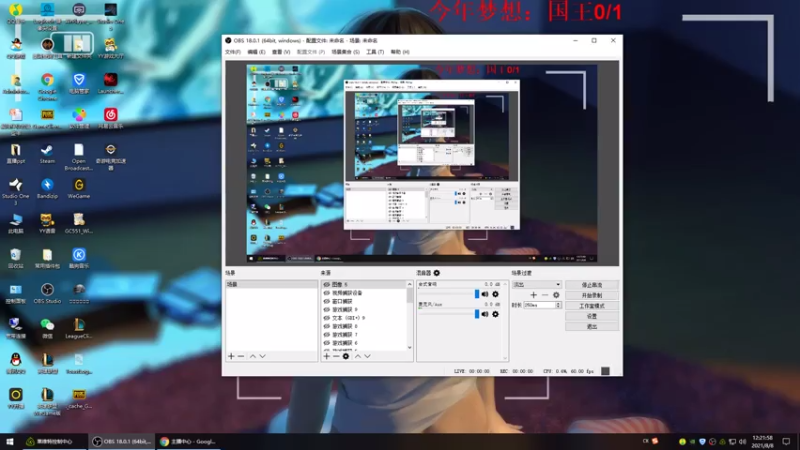This screenshot has width=800, height=450.
Task: Click the 工作室模式 button
Action: pyautogui.click(x=592, y=306)
